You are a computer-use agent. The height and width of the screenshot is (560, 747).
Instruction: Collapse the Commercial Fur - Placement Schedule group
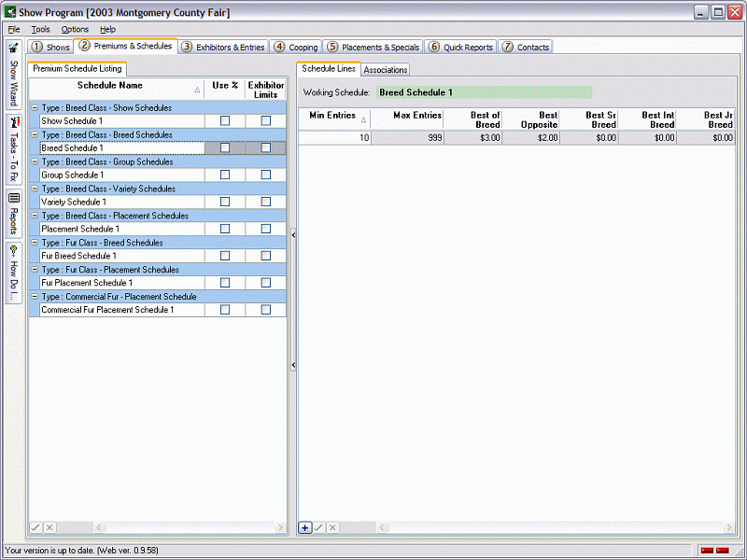(x=36, y=296)
